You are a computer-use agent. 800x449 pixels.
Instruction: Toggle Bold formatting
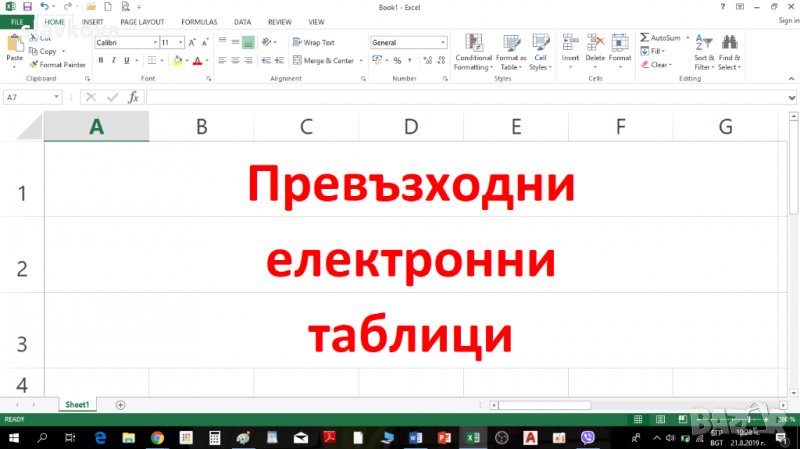[x=99, y=60]
